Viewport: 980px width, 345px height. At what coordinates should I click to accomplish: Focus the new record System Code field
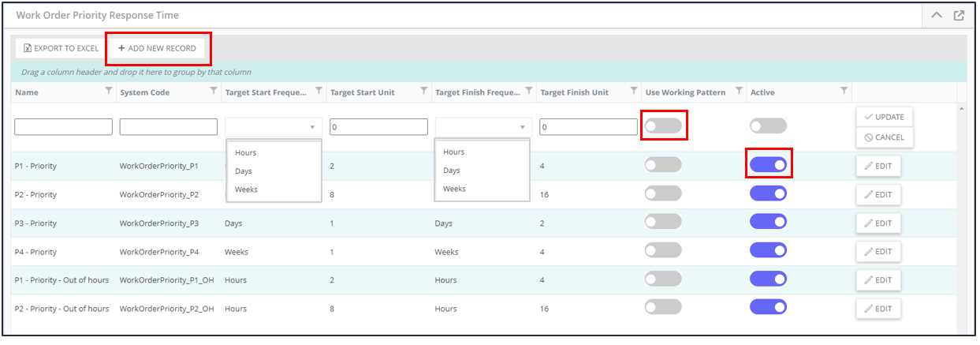(x=168, y=126)
